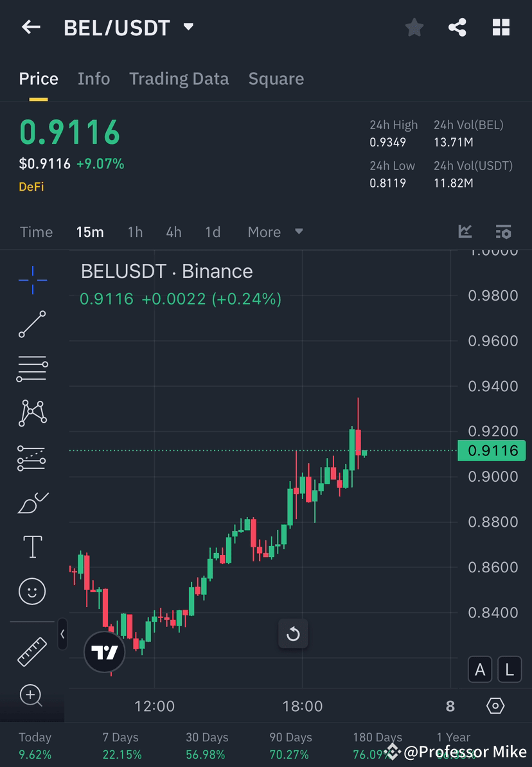Open the Square tab
This screenshot has height=767, width=532.
tap(276, 78)
